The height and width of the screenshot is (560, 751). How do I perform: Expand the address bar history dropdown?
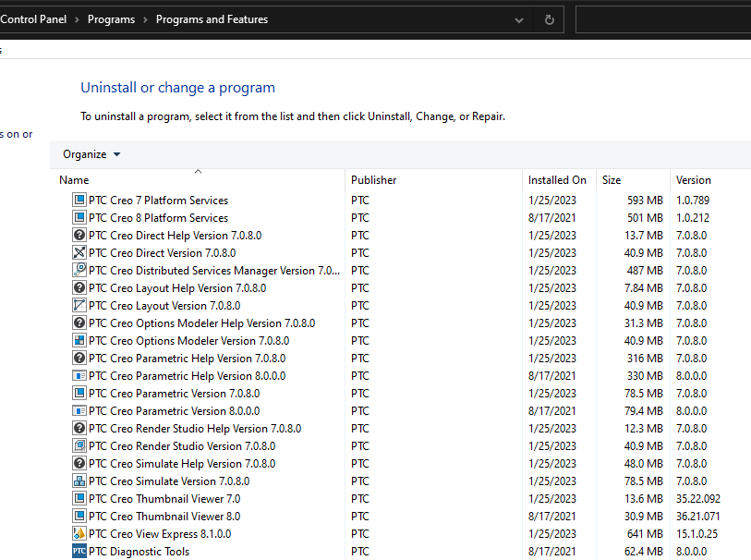point(519,19)
